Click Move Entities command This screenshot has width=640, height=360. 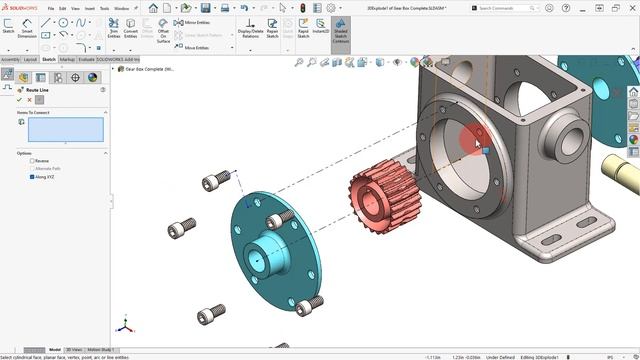tap(191, 47)
